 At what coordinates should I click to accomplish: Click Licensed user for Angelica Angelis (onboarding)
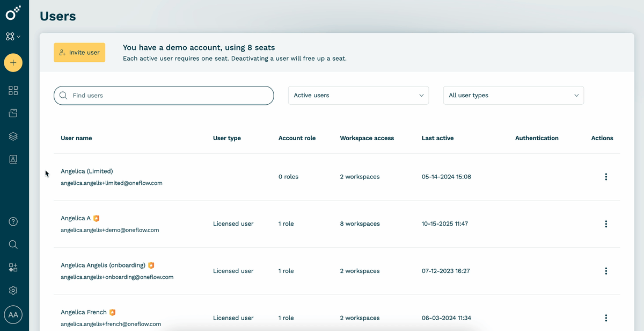click(x=233, y=271)
